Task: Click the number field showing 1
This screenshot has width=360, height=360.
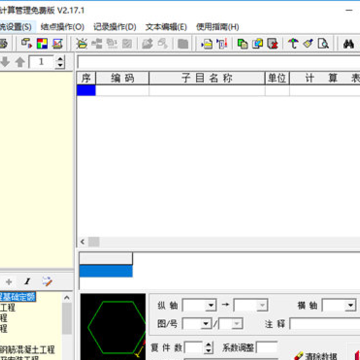Action: tap(41, 62)
